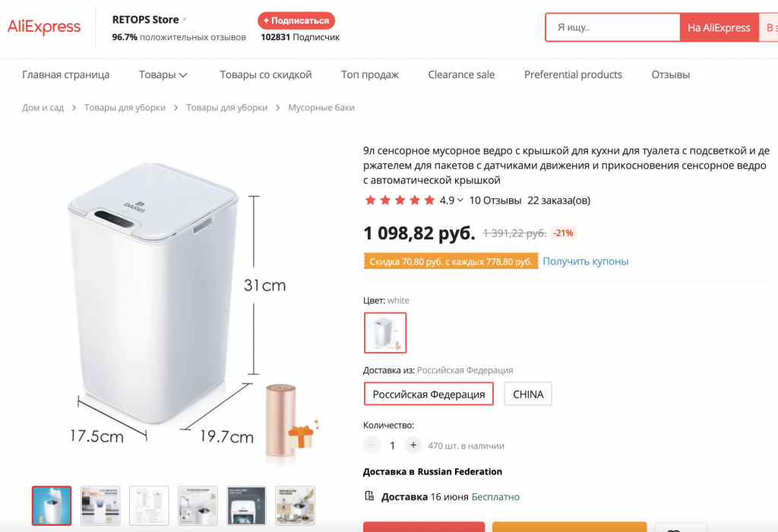Expand the RETOPS Store dropdown arrow
Screen dimensions: 778x532
click(x=185, y=20)
